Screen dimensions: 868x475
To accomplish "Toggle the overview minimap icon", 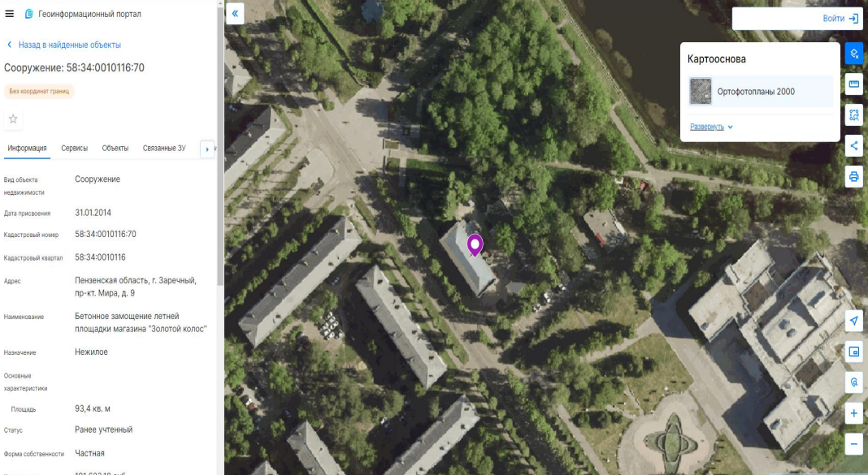I will pyautogui.click(x=853, y=352).
